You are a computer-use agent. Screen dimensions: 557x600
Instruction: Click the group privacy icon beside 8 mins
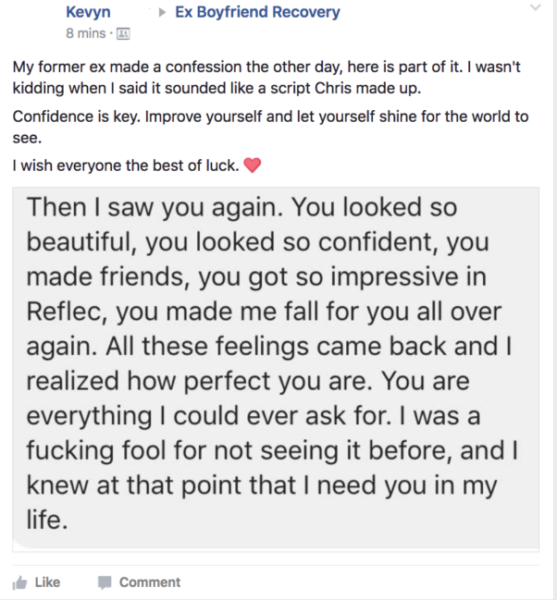click(123, 34)
